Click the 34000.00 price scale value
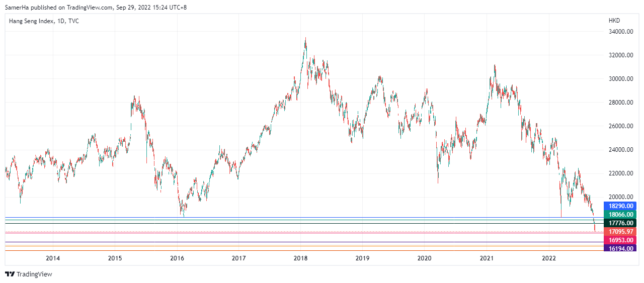This screenshot has width=644, height=283. (620, 32)
